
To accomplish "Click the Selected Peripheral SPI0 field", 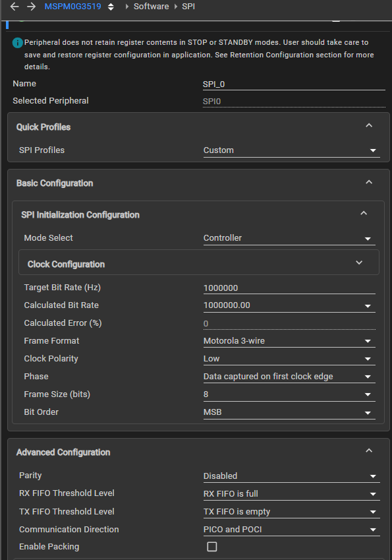I will 294,102.
